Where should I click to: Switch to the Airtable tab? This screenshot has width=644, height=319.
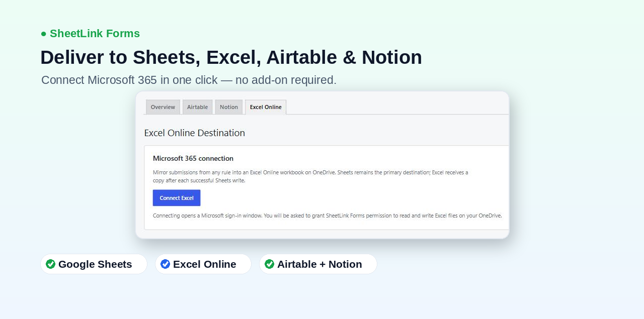coord(197,107)
